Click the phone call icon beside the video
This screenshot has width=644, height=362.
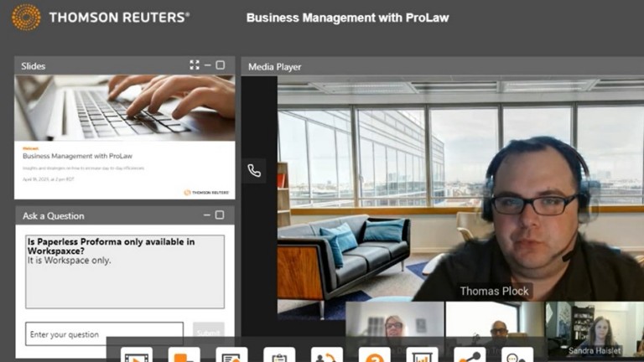click(254, 171)
